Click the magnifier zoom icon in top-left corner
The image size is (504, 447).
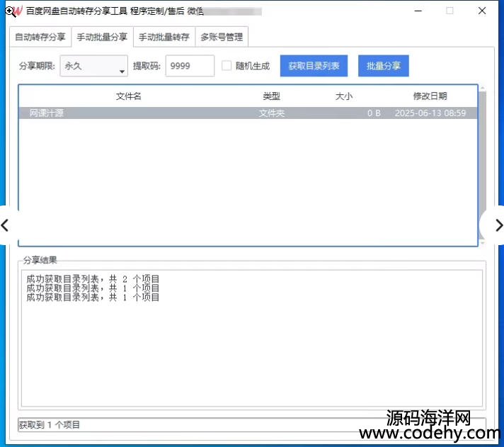pos(8,11)
